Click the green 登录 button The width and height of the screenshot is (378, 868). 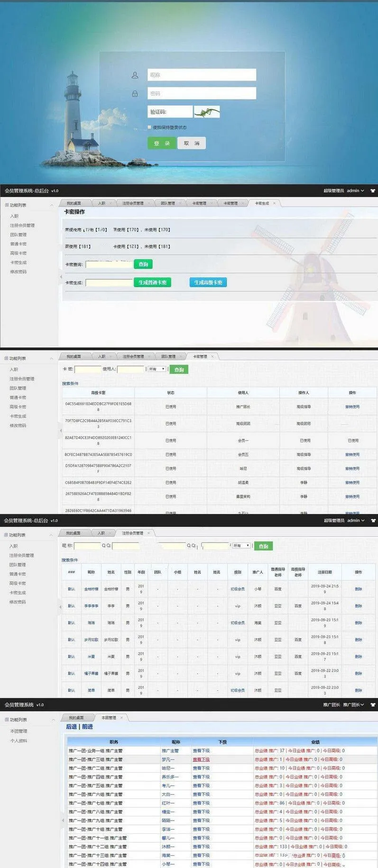click(x=162, y=143)
